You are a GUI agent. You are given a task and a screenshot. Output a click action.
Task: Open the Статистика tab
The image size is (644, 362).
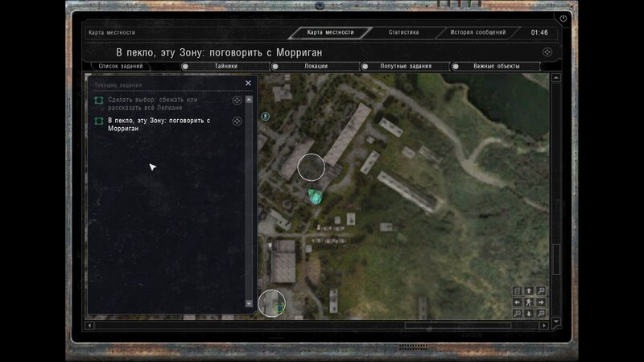click(403, 33)
